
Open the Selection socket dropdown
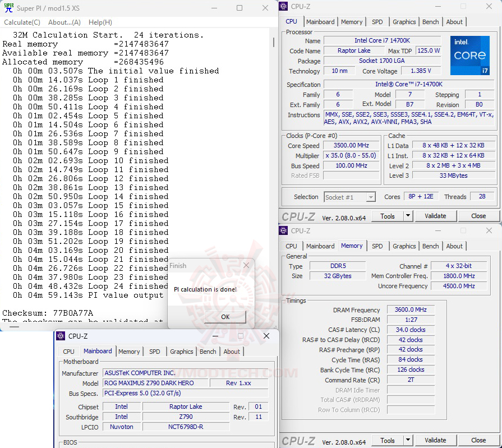point(371,197)
